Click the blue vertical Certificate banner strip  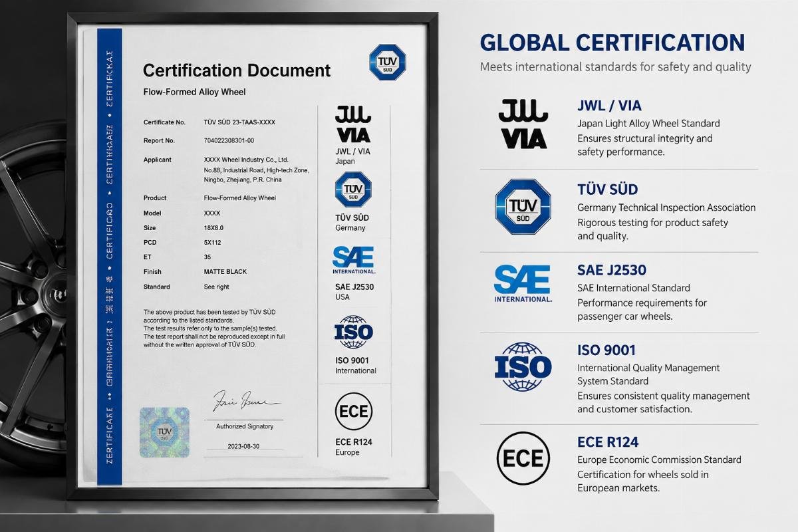(x=110, y=256)
